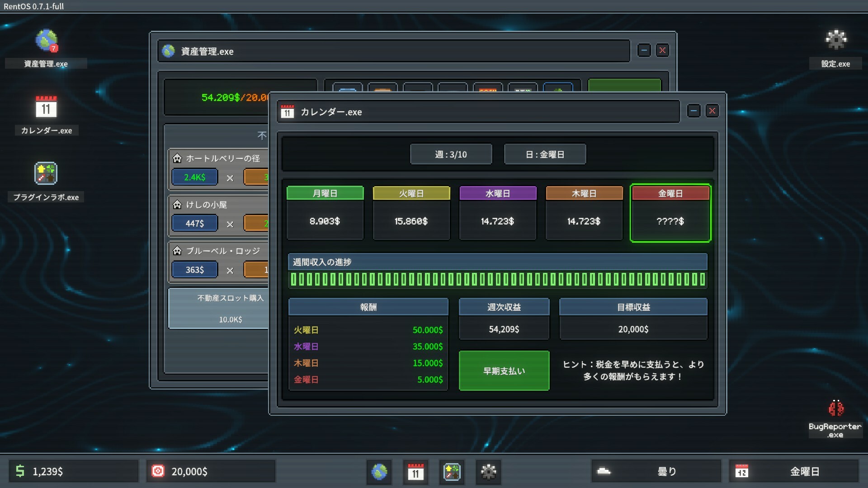Screen dimensions: 868x488
Task: Select the 月曜日 day card
Action: [325, 213]
